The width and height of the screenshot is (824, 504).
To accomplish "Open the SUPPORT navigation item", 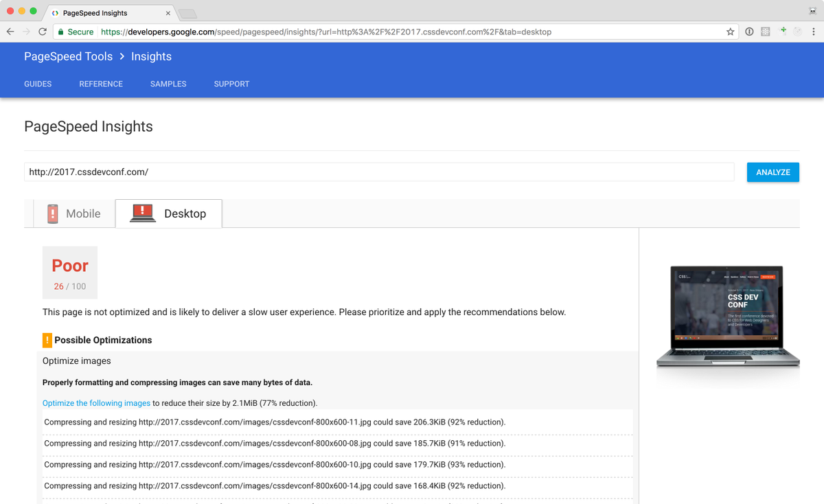I will coord(231,84).
